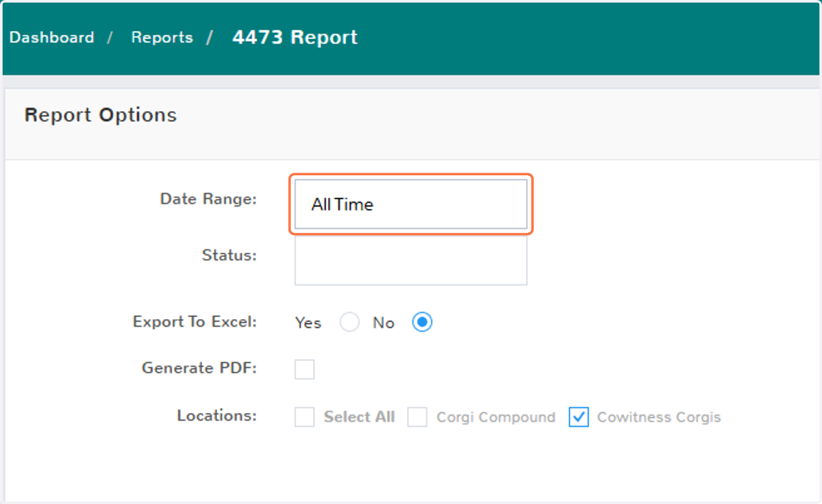Click the Date Range label
This screenshot has width=822, height=504.
coord(208,199)
